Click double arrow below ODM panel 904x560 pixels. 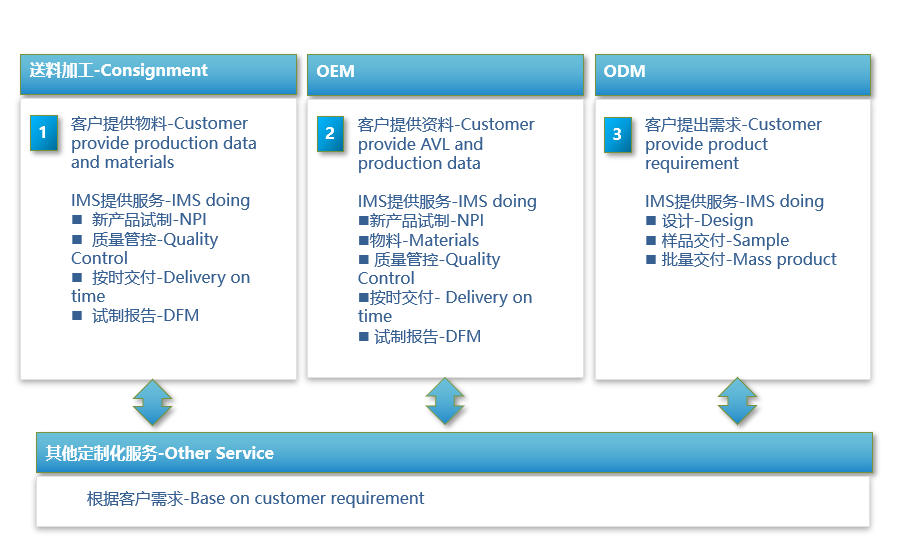coord(737,402)
